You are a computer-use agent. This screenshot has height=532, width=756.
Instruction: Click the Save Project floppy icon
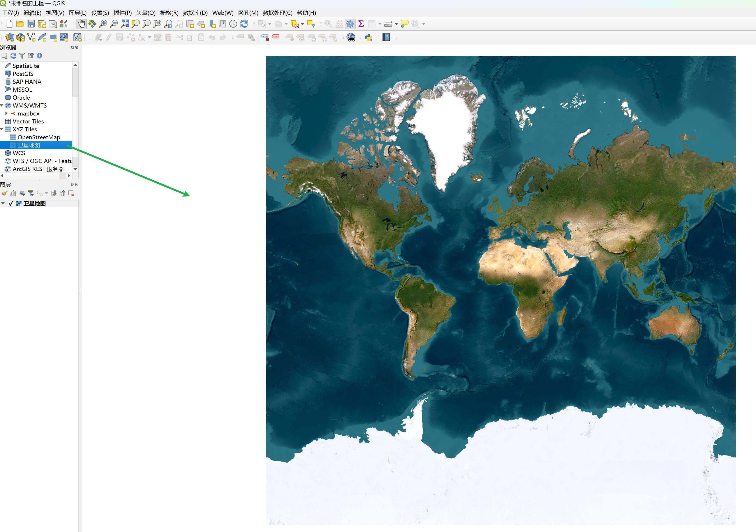tap(31, 24)
